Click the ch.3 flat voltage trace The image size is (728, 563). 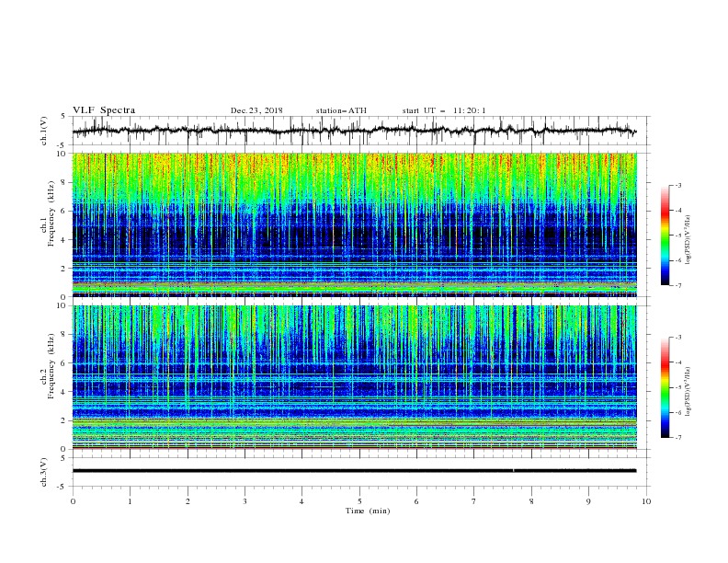click(x=354, y=471)
